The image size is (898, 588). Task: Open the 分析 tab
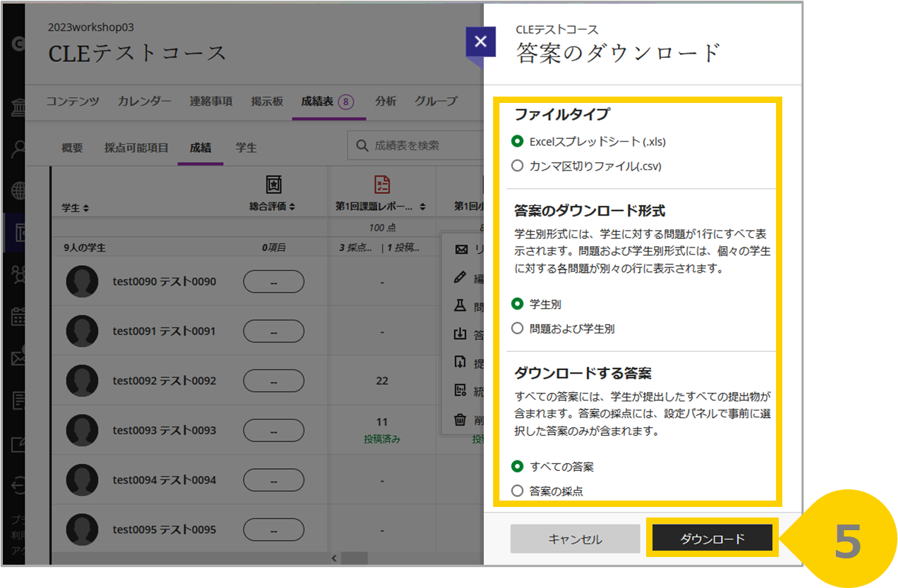point(386,101)
